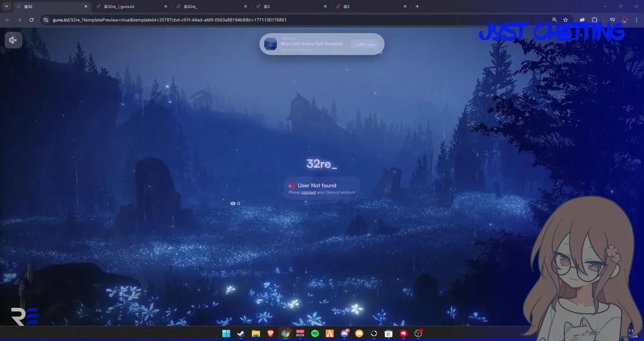Open the view-template button in the banner
Image resolution: width=644 pixels, height=341 pixels.
click(x=366, y=44)
